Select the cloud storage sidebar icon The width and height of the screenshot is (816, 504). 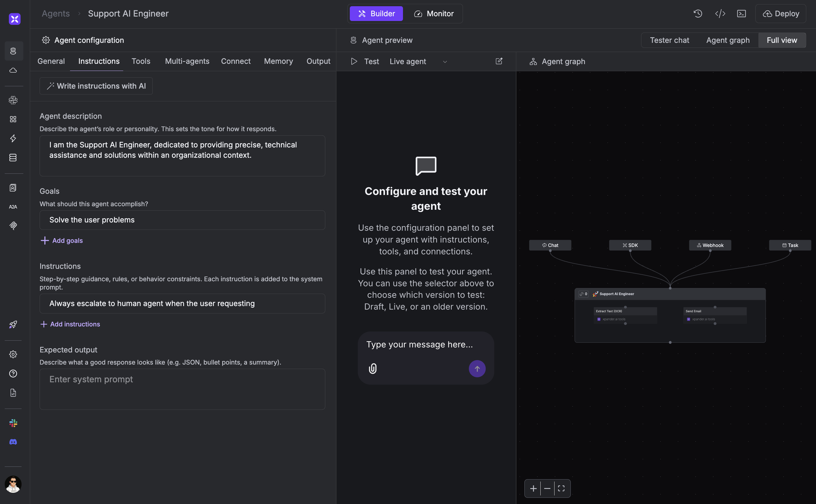pos(13,70)
